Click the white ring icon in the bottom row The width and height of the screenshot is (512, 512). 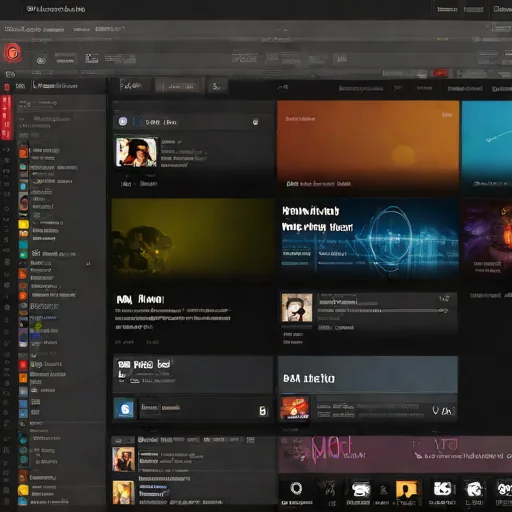point(296,488)
